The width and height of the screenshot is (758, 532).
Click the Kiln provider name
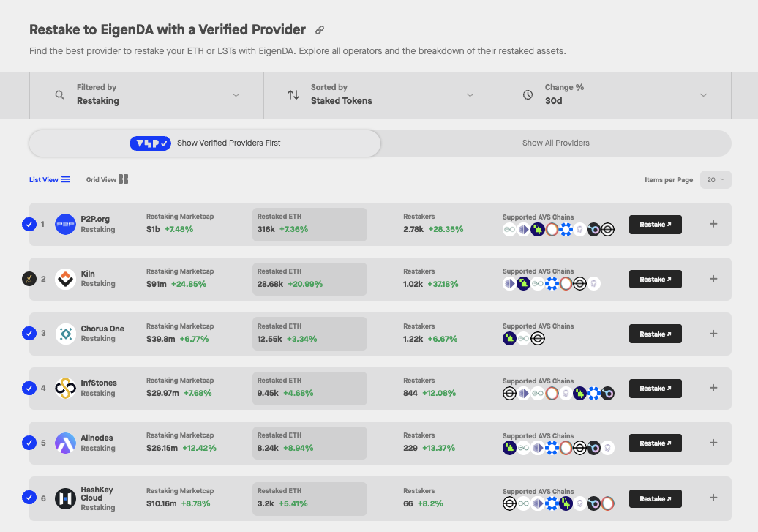[x=88, y=274]
